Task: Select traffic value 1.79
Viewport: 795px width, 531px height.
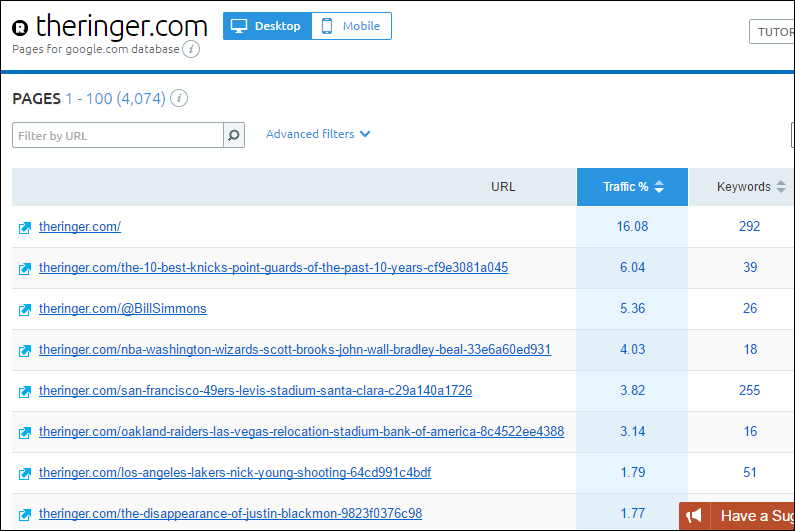Action: (632, 473)
